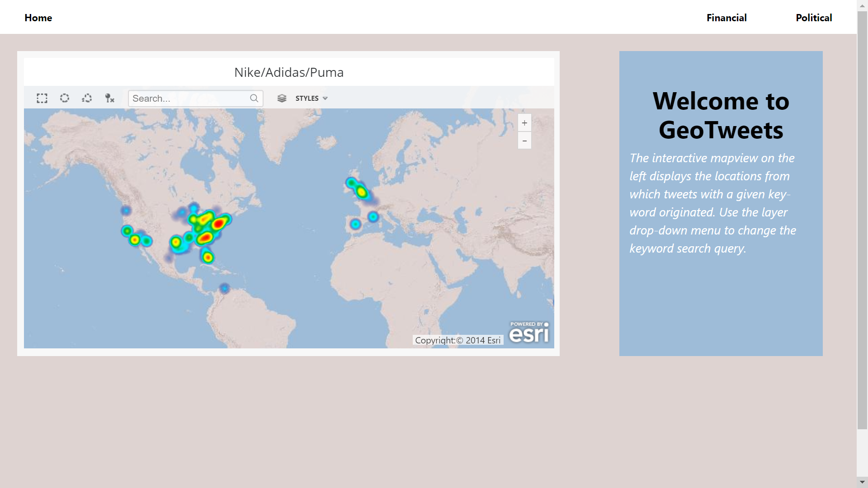This screenshot has height=488, width=868.
Task: Open the Political navigation item
Action: click(814, 18)
